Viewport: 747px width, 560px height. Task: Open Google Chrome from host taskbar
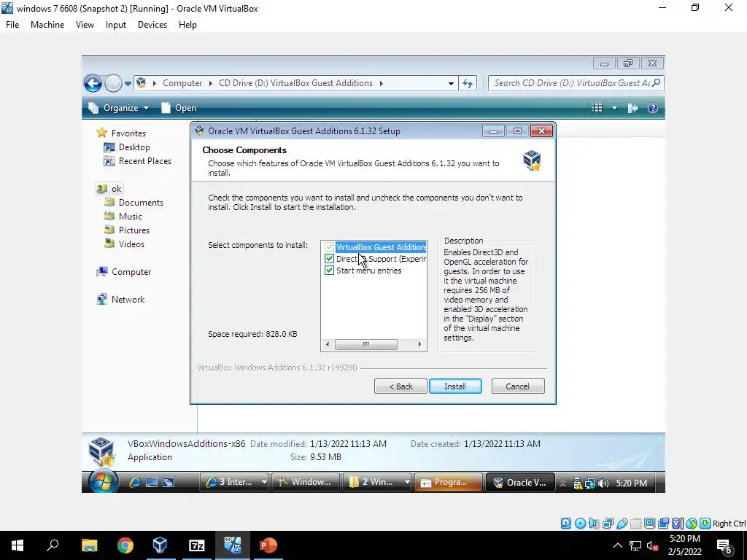point(125,545)
